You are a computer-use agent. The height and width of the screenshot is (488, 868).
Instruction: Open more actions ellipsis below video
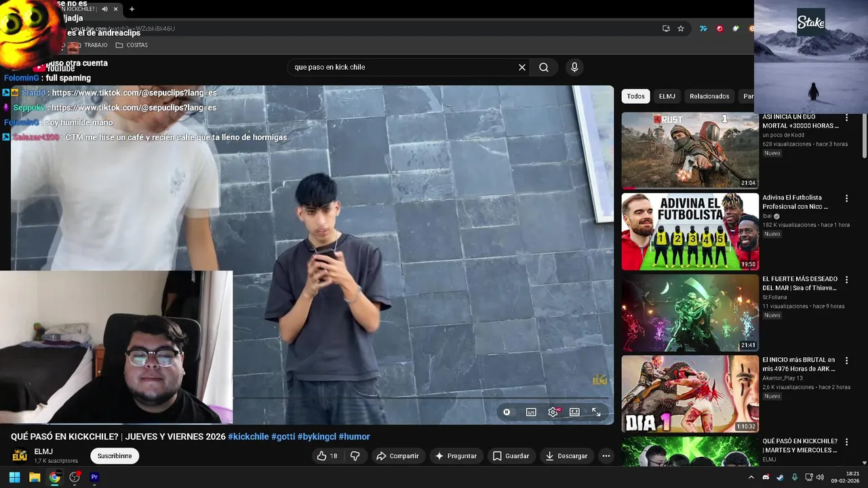click(606, 456)
